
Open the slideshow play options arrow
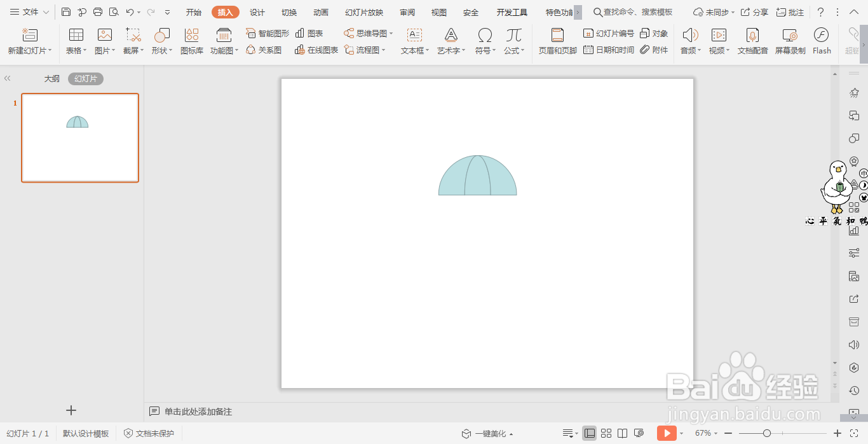point(681,434)
